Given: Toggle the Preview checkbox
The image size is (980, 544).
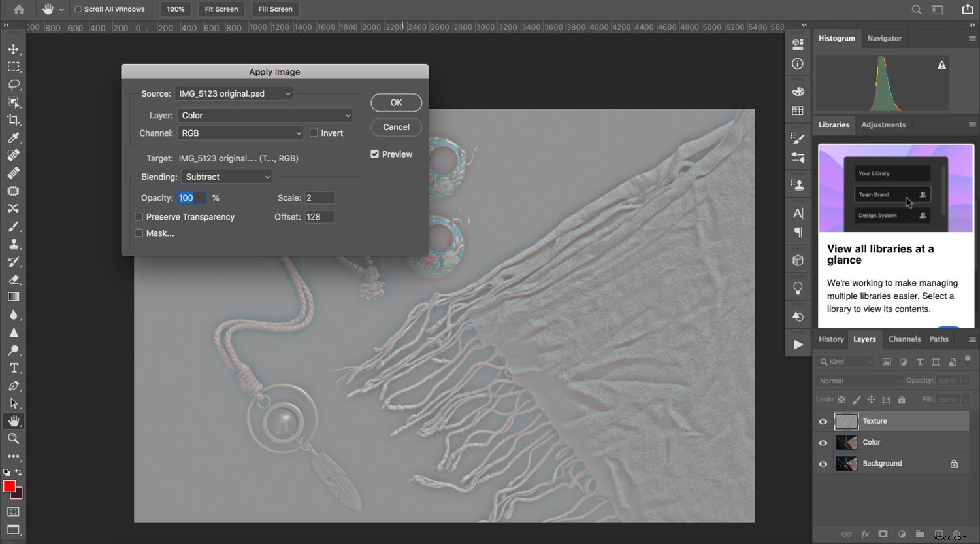Looking at the screenshot, I should pyautogui.click(x=374, y=154).
